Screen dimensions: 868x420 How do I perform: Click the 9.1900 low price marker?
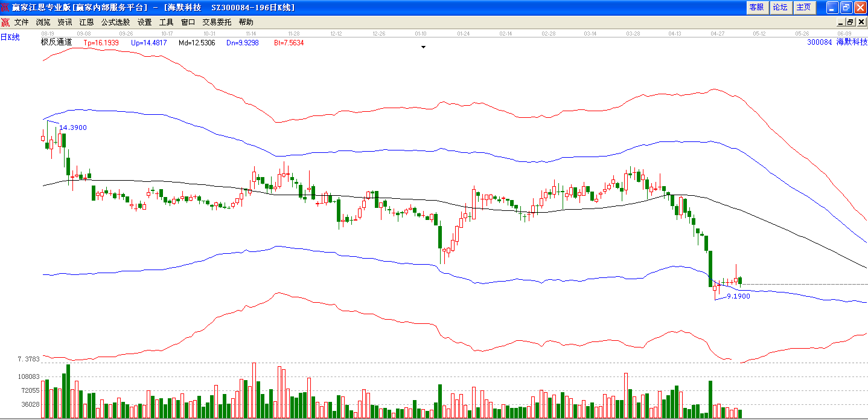pos(738,296)
